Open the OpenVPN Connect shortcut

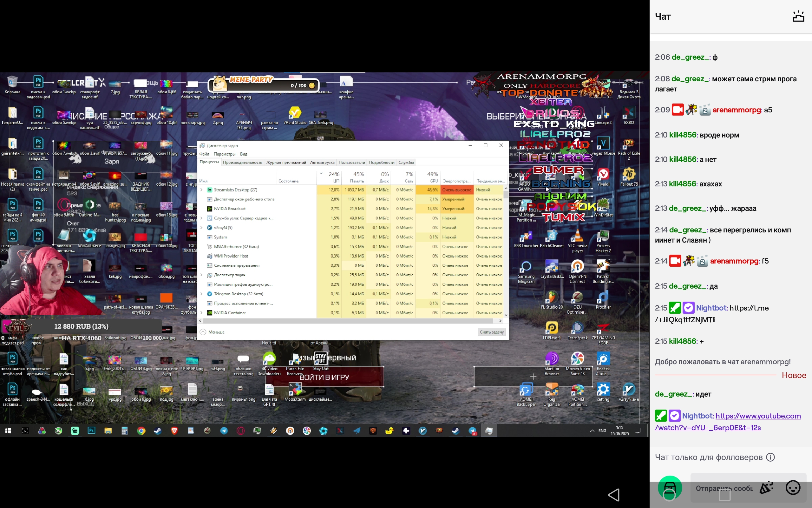(x=577, y=271)
